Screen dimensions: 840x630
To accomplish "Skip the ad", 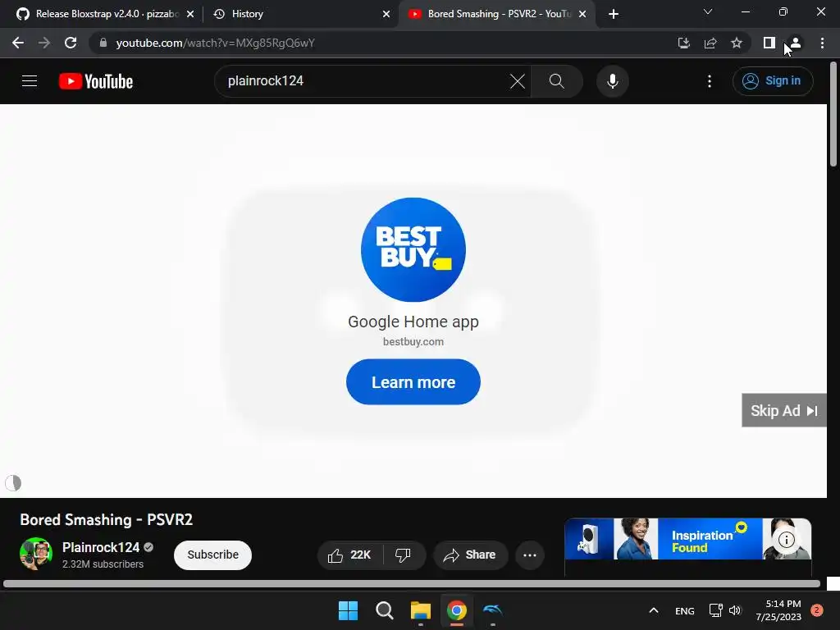I will [x=783, y=410].
